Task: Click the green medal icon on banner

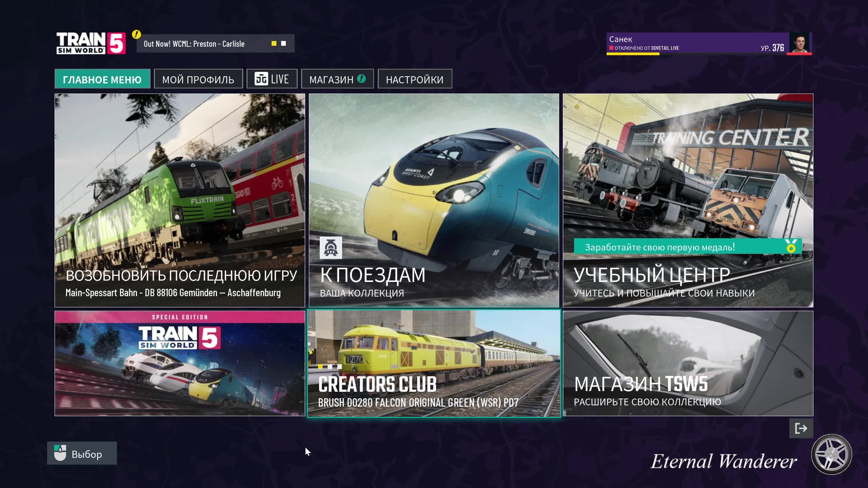Action: pyautogui.click(x=791, y=246)
